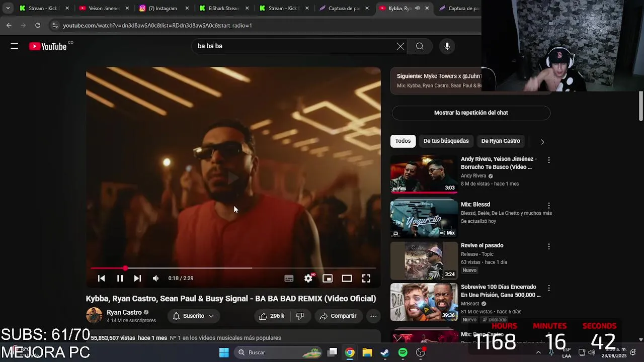
Task: Open File Explorer from the taskbar
Action: (367, 352)
